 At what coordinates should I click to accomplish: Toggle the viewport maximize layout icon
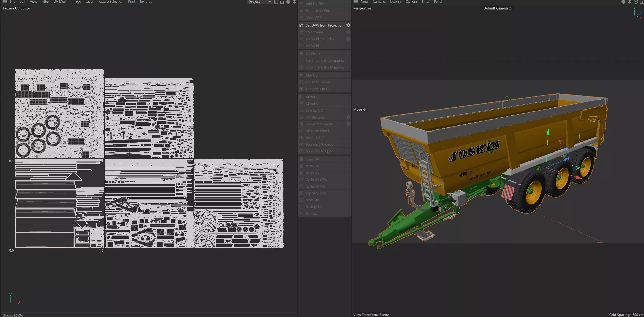click(642, 2)
